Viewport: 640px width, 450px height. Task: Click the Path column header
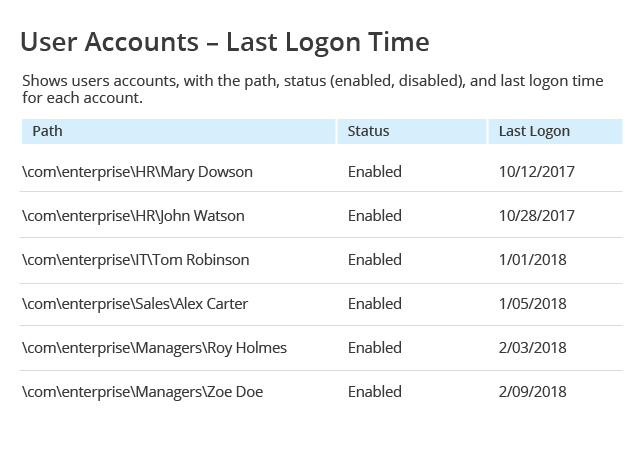[x=178, y=131]
